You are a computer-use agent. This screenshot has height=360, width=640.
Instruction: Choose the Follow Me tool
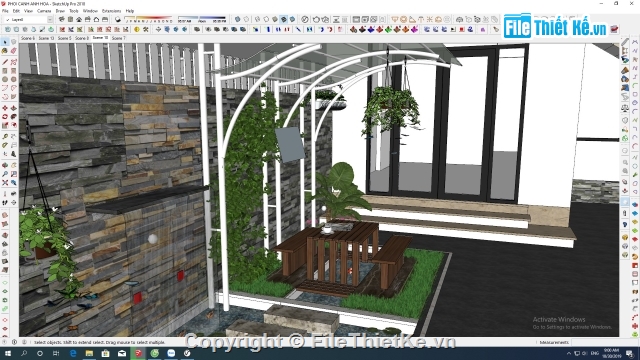pos(13,116)
